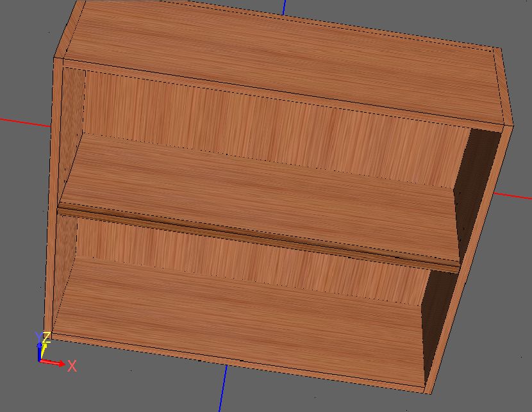
Task: Select the bottom shelf's top surface
Action: [238, 322]
